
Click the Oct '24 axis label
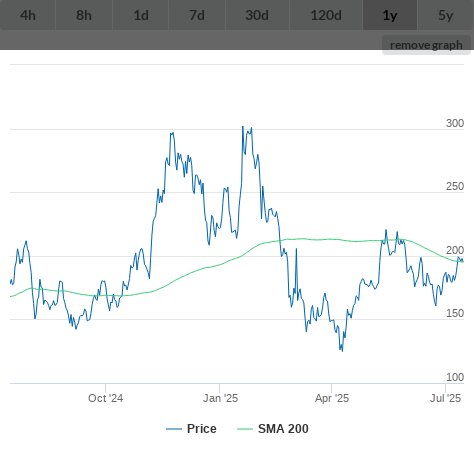105,398
